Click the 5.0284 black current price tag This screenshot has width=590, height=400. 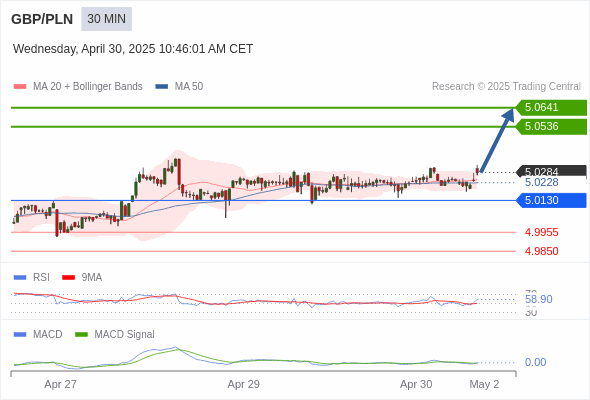tap(551, 172)
